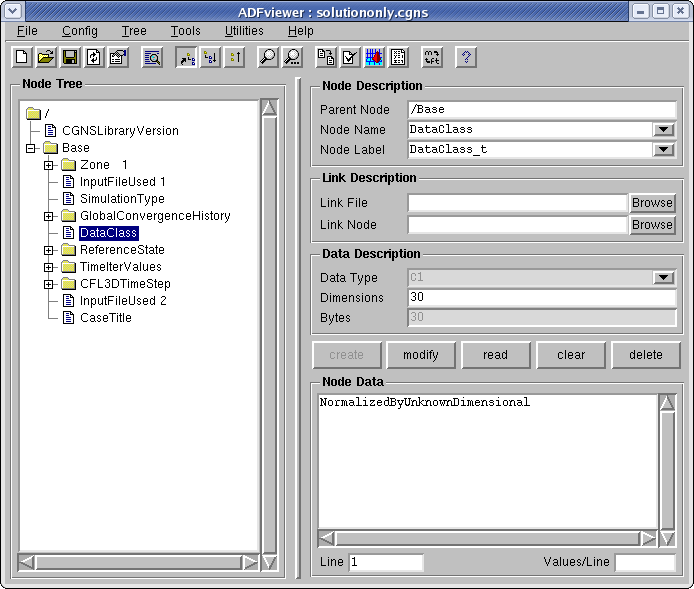Screen dimensions: 694x589
Task: Expand the ReferenceState node
Action: [49, 250]
